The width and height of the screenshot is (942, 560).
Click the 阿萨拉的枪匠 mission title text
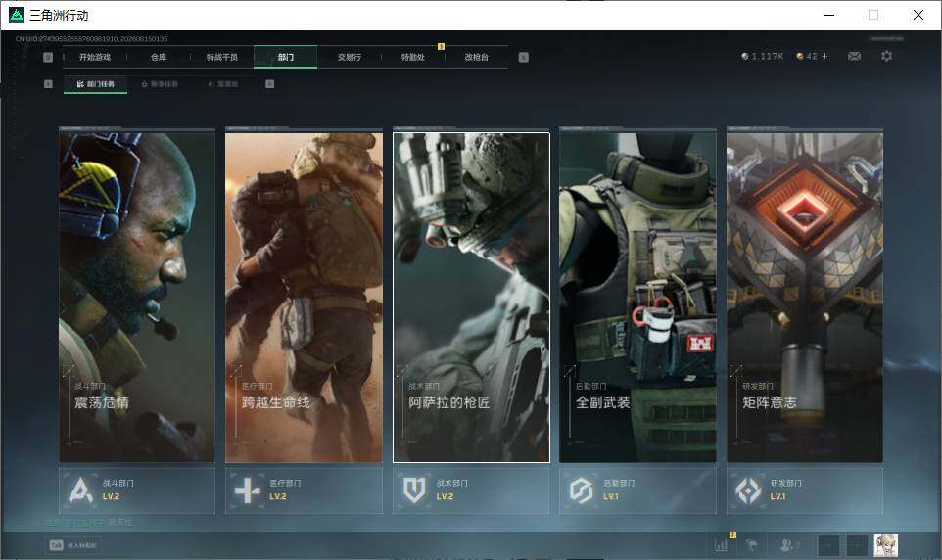[448, 402]
